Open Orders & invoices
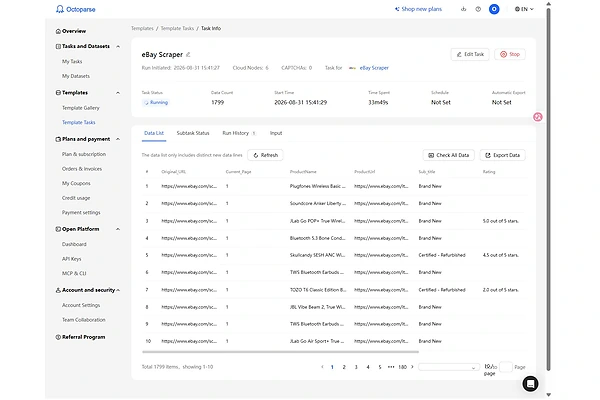600x400 pixels. coord(82,169)
